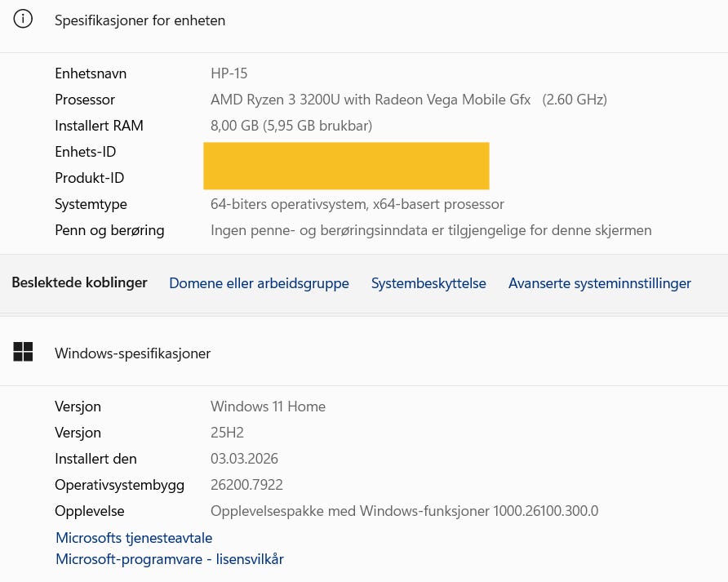Click the 8,00 GB installed RAM value
728x582 pixels.
pyautogui.click(x=291, y=126)
